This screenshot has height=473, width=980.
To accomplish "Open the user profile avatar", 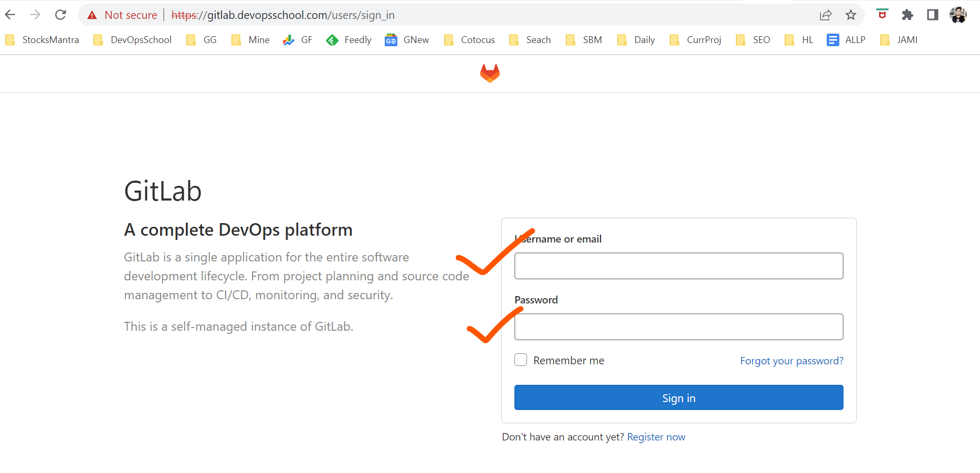I will coord(958,15).
